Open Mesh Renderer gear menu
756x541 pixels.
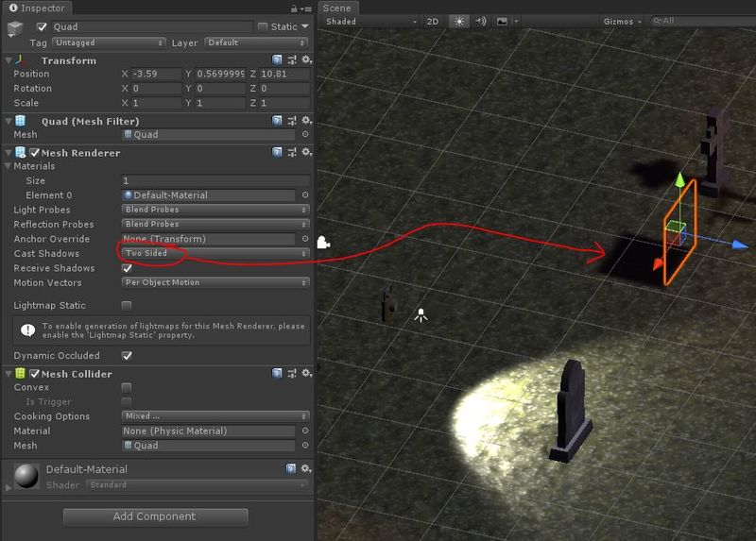[x=306, y=152]
